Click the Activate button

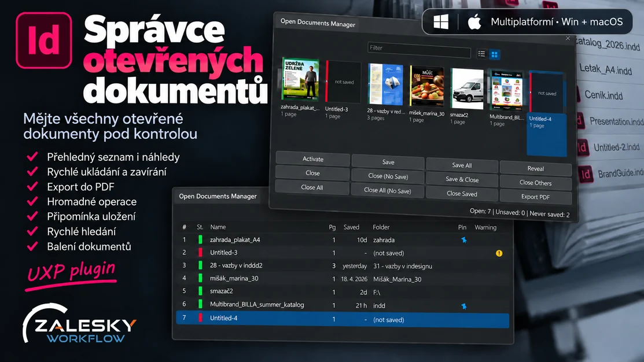[x=312, y=159]
